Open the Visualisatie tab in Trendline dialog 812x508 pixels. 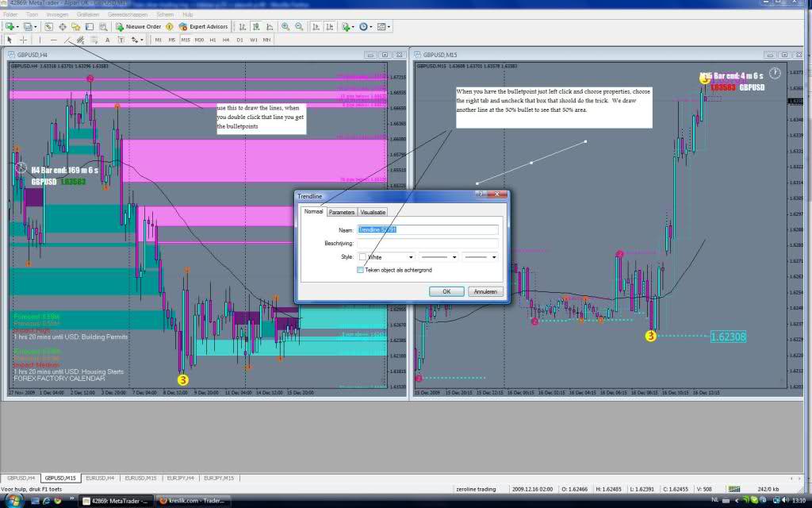tap(373, 212)
